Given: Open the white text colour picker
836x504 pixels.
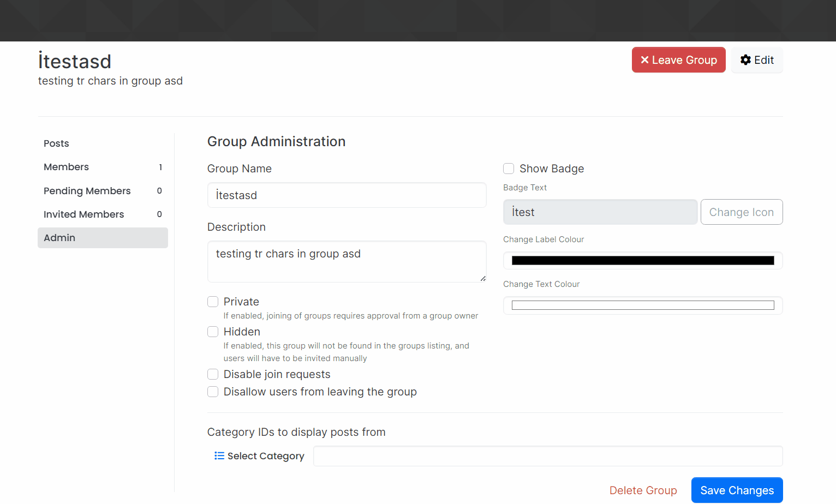Looking at the screenshot, I should 643,305.
